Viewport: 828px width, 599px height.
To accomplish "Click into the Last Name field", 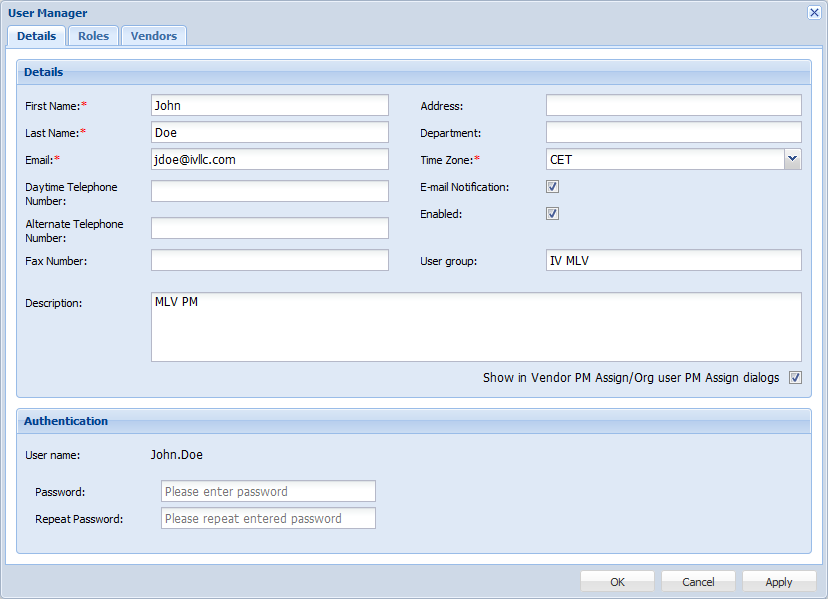I will (269, 132).
